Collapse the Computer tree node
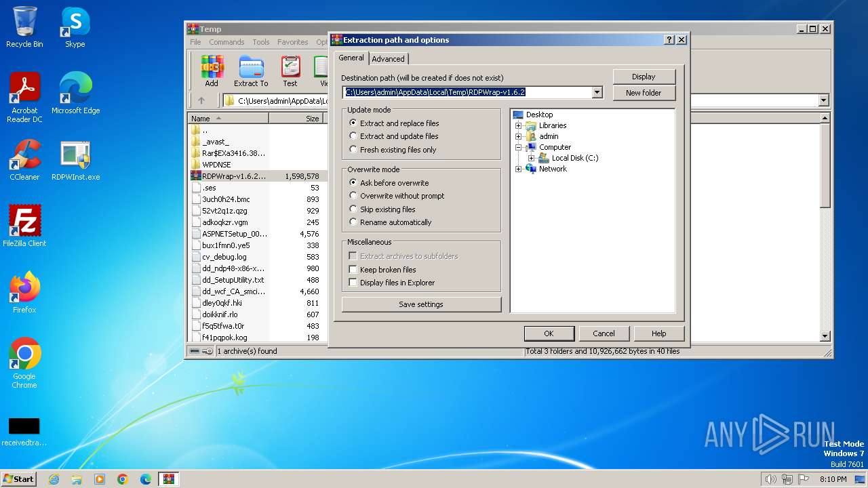Image resolution: width=868 pixels, height=488 pixels. point(519,147)
